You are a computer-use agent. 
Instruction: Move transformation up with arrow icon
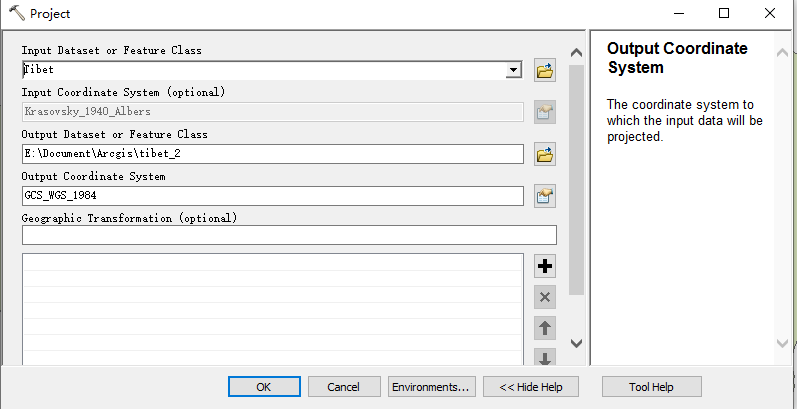[x=545, y=327]
